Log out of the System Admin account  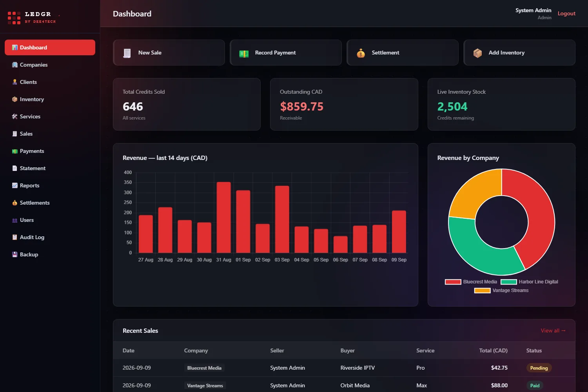[566, 13]
